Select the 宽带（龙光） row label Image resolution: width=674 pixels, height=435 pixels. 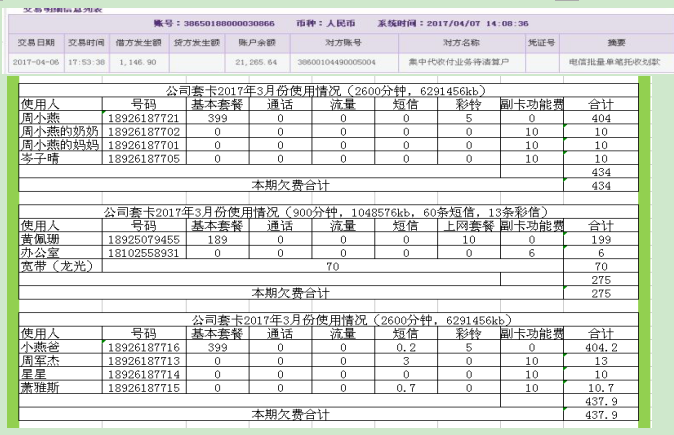pos(57,267)
